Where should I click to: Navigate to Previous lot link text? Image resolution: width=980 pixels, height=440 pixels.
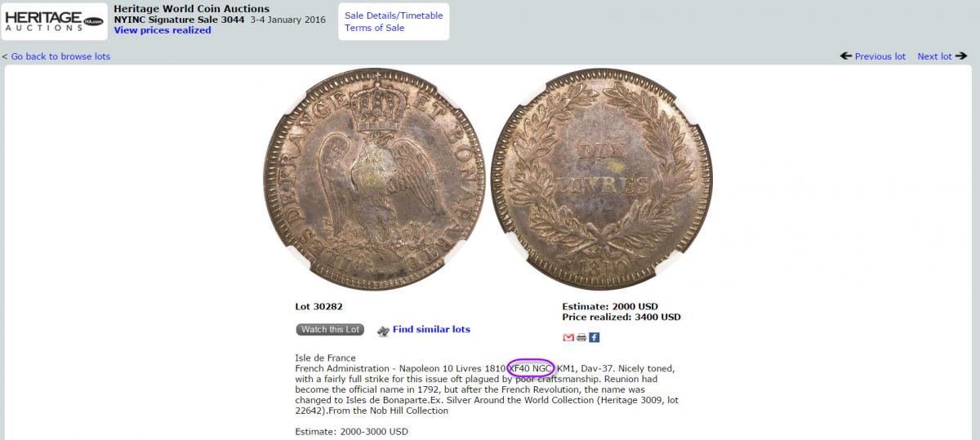[x=880, y=56]
